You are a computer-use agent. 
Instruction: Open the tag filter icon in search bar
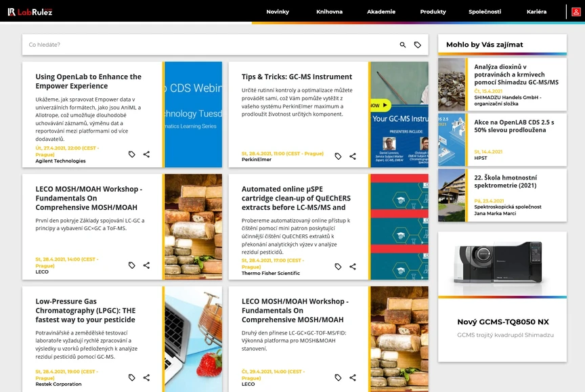pyautogui.click(x=418, y=45)
